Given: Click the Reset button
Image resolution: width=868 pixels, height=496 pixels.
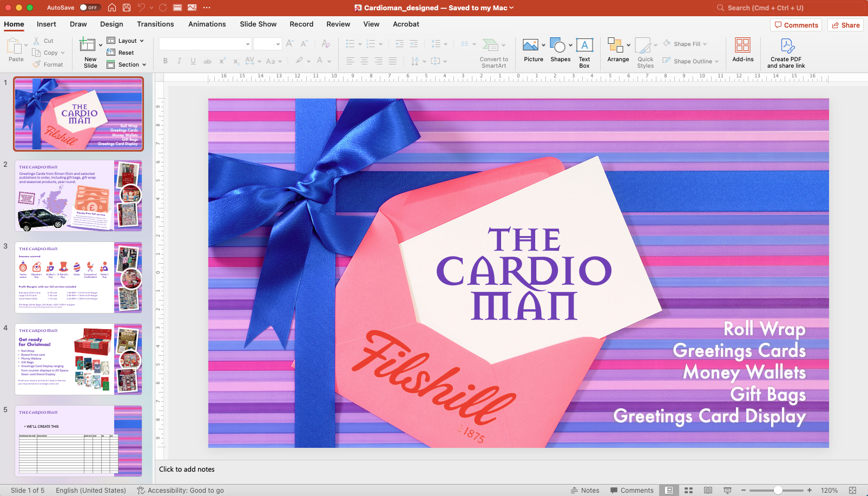Looking at the screenshot, I should [x=120, y=53].
